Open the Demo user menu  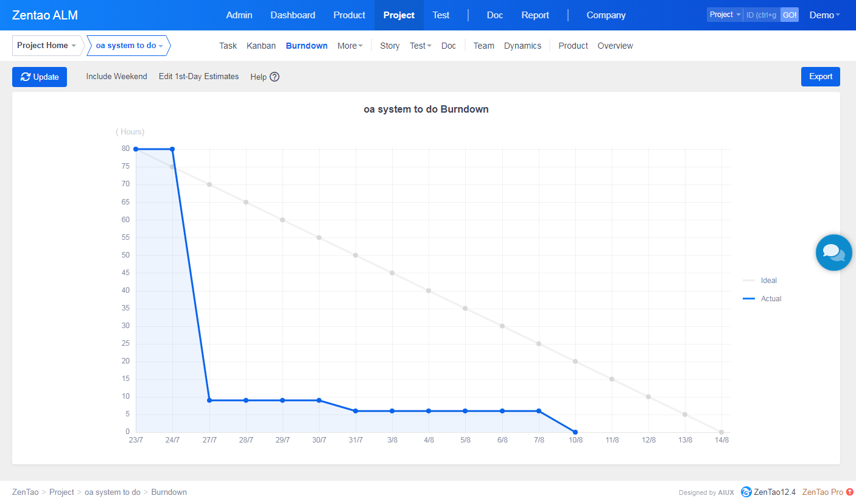point(824,15)
